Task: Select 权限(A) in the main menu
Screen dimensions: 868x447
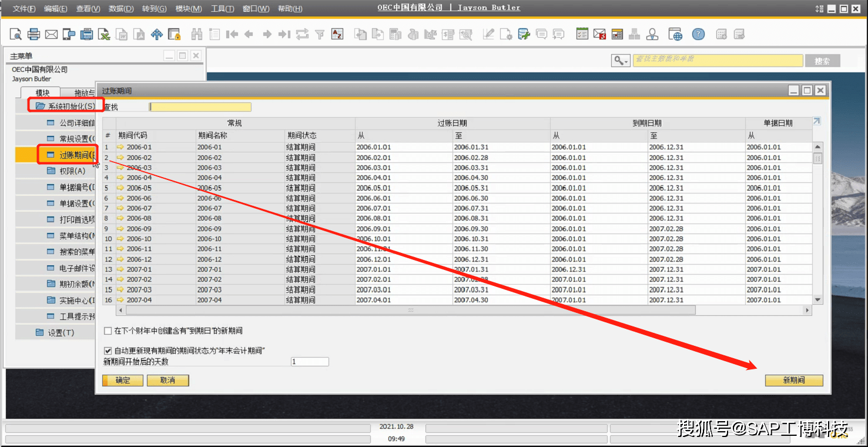Action: 72,171
